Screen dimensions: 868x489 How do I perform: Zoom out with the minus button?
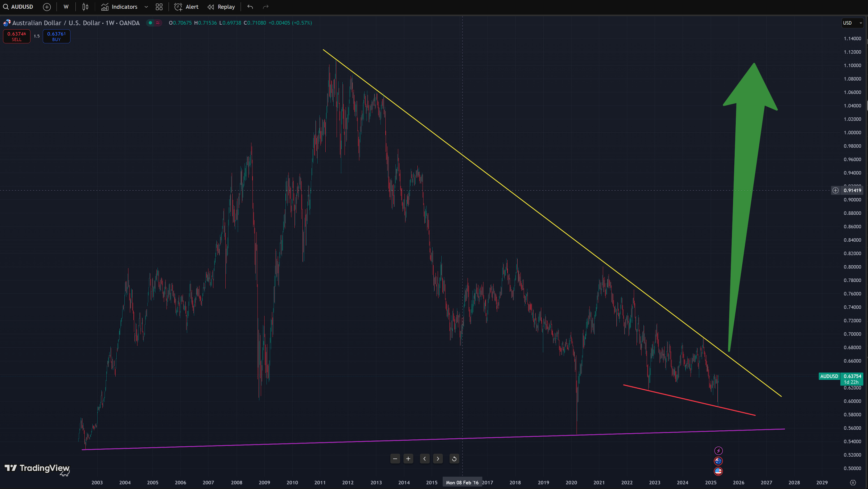tap(395, 459)
